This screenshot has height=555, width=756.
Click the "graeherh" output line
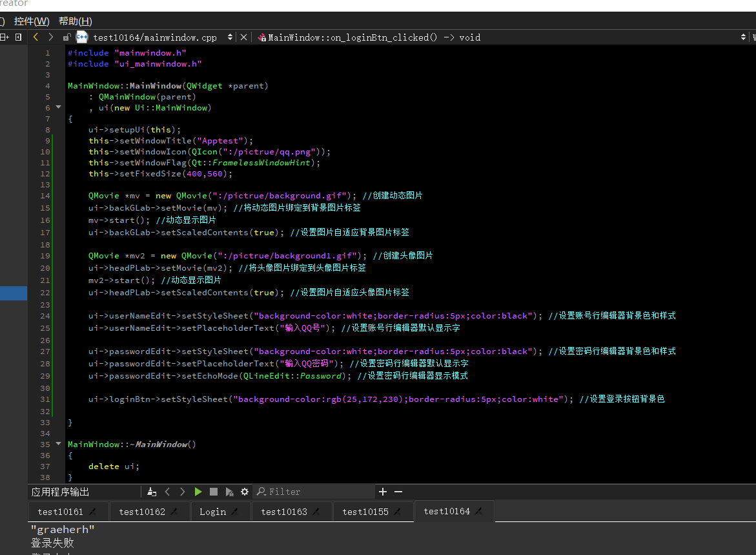63,529
